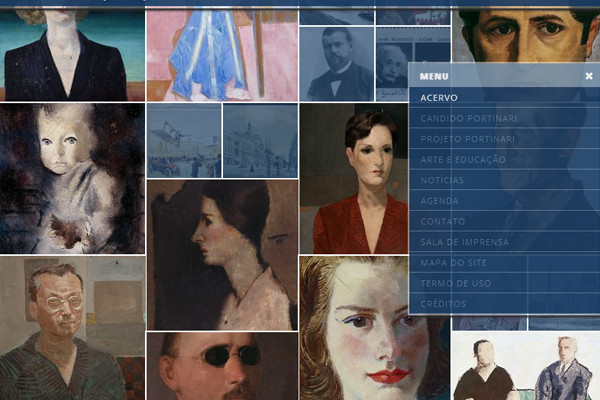The image size is (600, 400).
Task: Open the old photo with airplane and car
Action: coord(184,140)
